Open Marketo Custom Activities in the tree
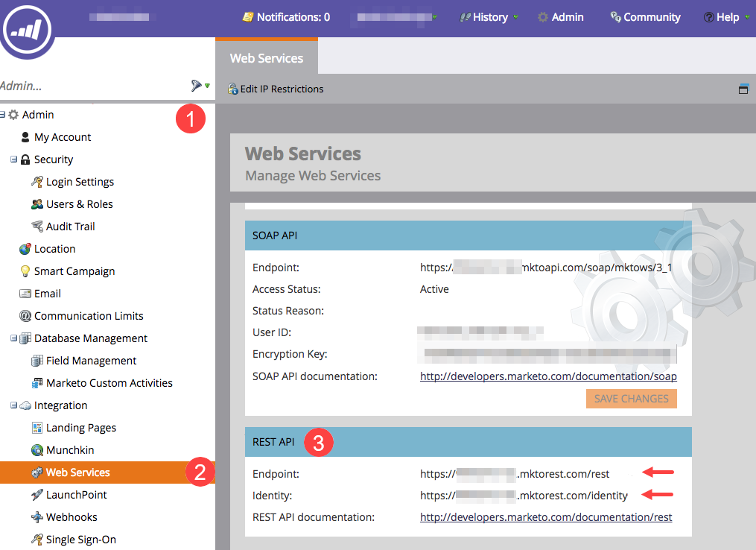Image resolution: width=756 pixels, height=550 pixels. pyautogui.click(x=109, y=383)
